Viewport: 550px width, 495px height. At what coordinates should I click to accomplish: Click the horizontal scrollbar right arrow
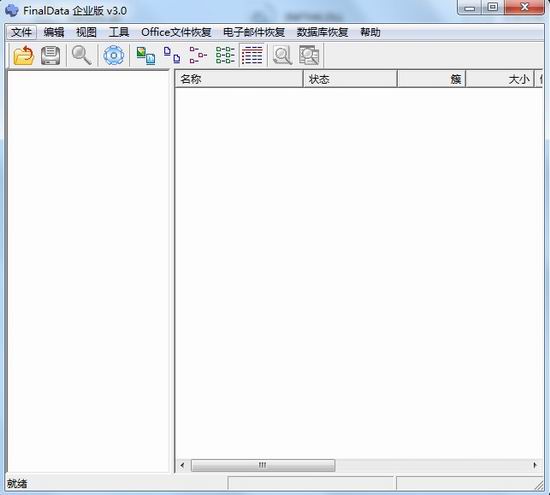click(535, 465)
